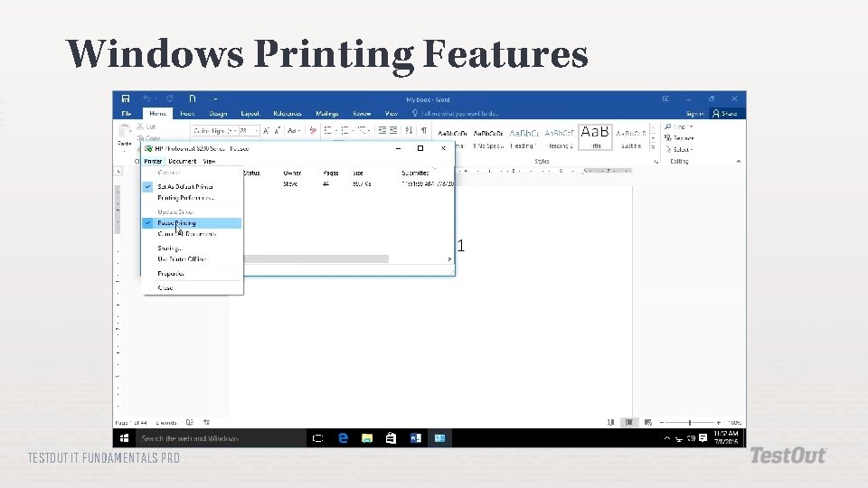Open the font name dropdown
The width and height of the screenshot is (868, 488).
[235, 130]
